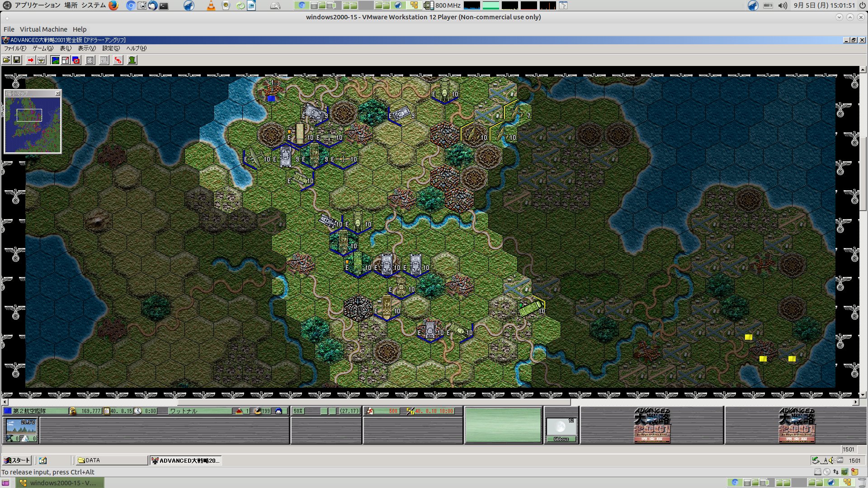Open the 表示(V) menu

(87, 48)
